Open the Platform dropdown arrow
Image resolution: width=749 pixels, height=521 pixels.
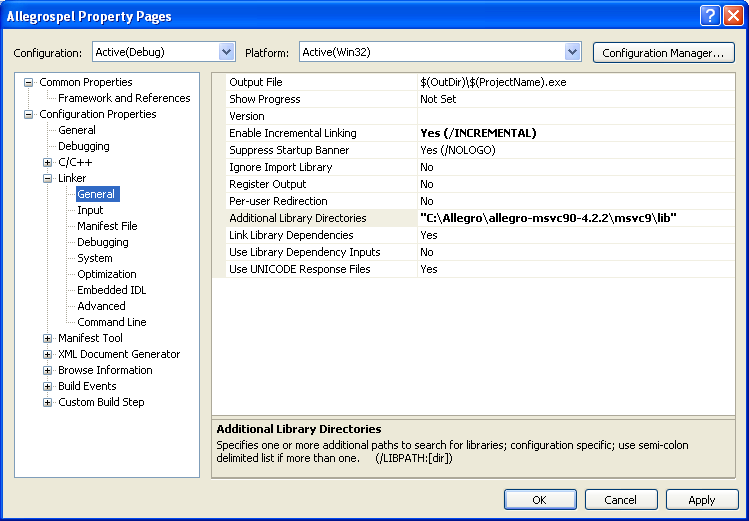click(572, 52)
